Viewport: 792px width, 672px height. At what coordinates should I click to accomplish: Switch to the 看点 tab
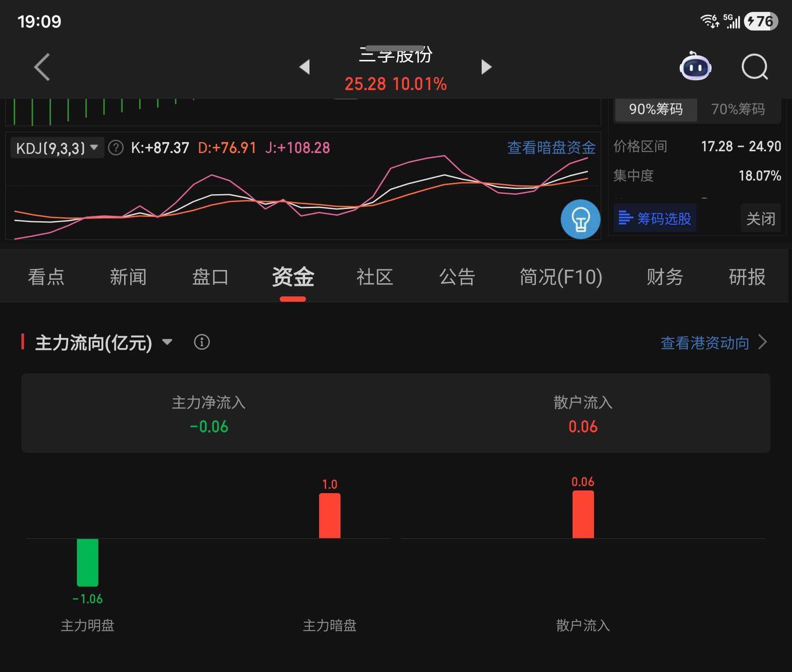pos(46,277)
